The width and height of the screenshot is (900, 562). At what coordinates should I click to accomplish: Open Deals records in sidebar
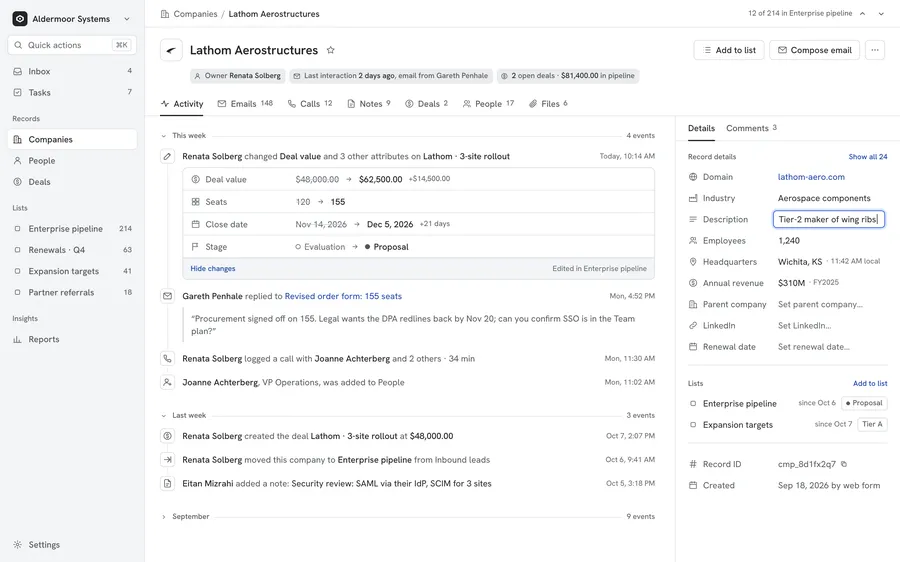72,182
